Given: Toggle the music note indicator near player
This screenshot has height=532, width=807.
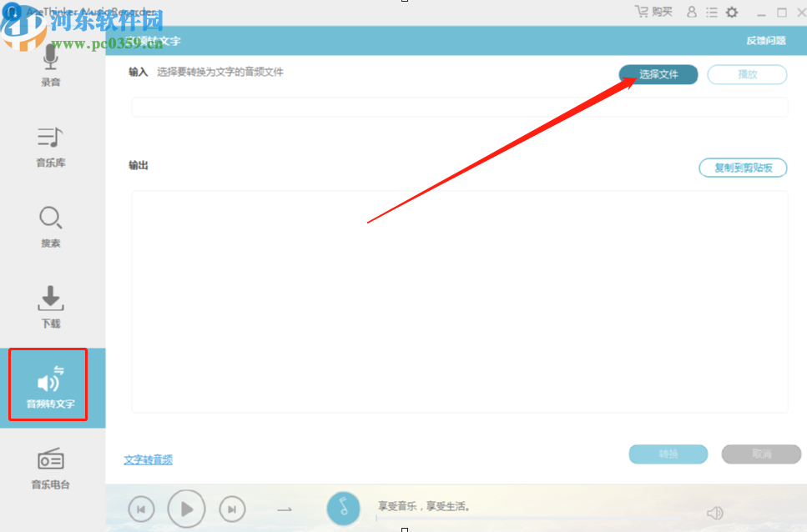Looking at the screenshot, I should [x=343, y=509].
